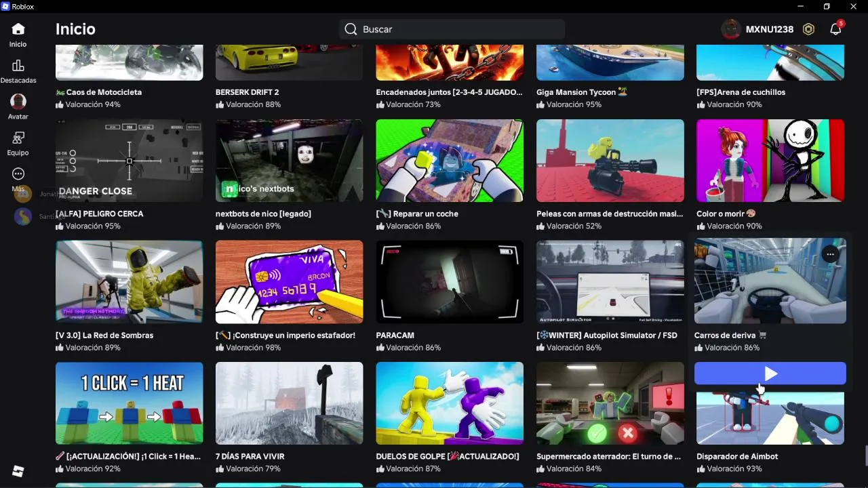The height and width of the screenshot is (488, 868).
Task: Click the search magnifier icon
Action: pos(351,29)
